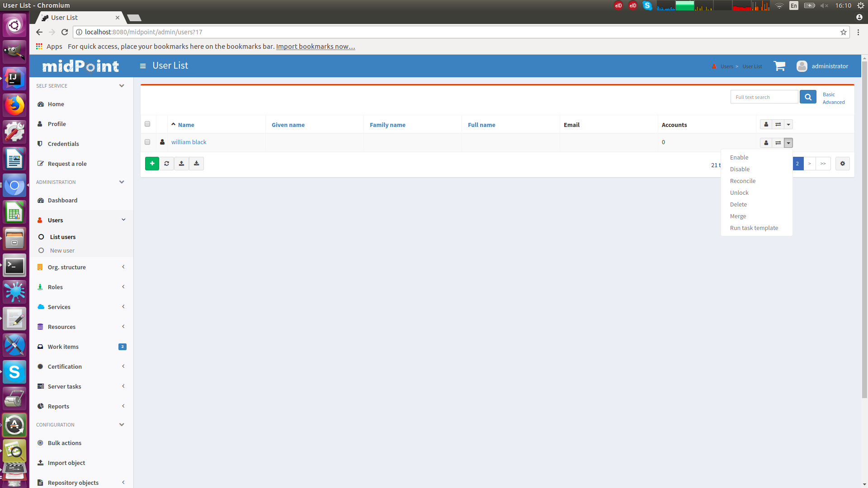
Task: Open the william black user link
Action: click(x=189, y=142)
